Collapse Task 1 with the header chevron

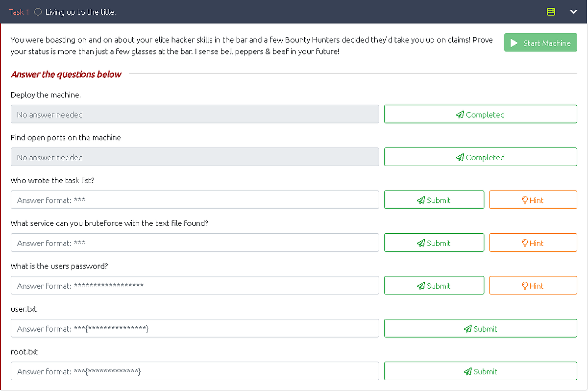tap(574, 11)
